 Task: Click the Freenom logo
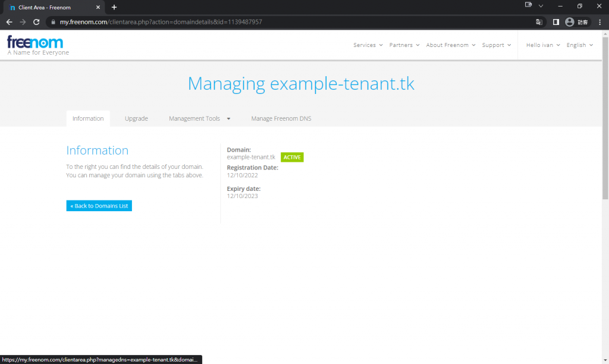point(35,42)
